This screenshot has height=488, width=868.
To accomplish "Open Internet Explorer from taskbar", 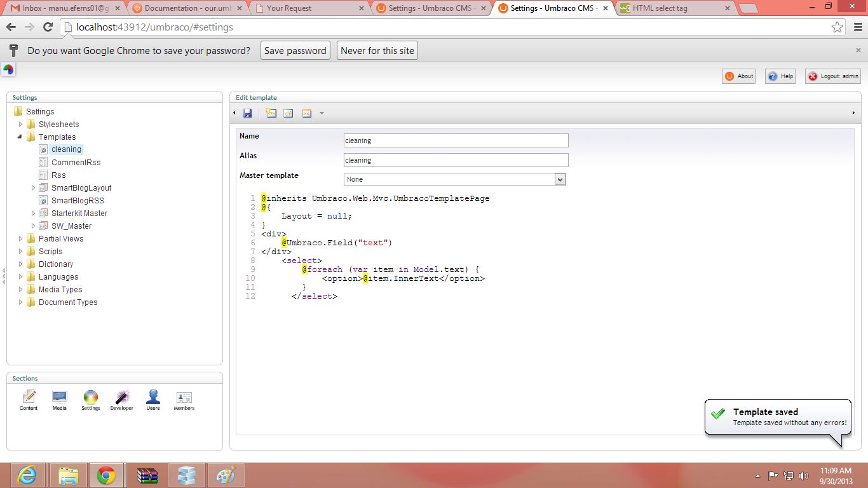I will point(27,475).
